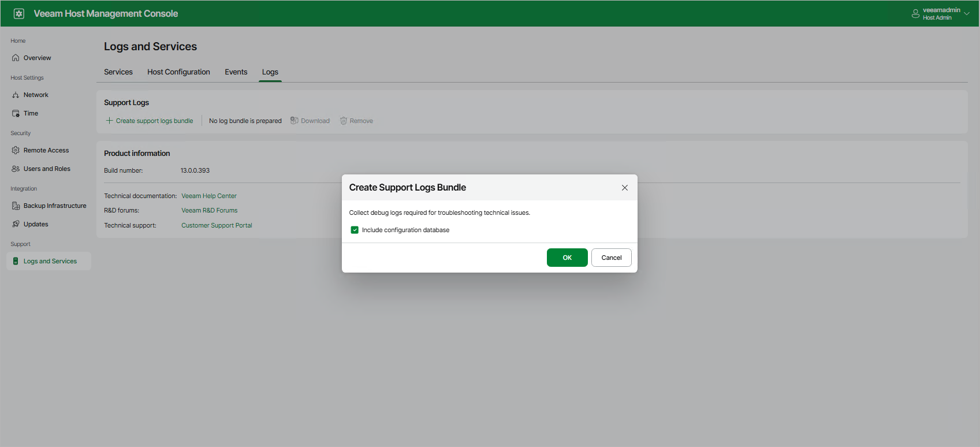Open Customer Support Portal link
980x447 pixels.
(217, 225)
